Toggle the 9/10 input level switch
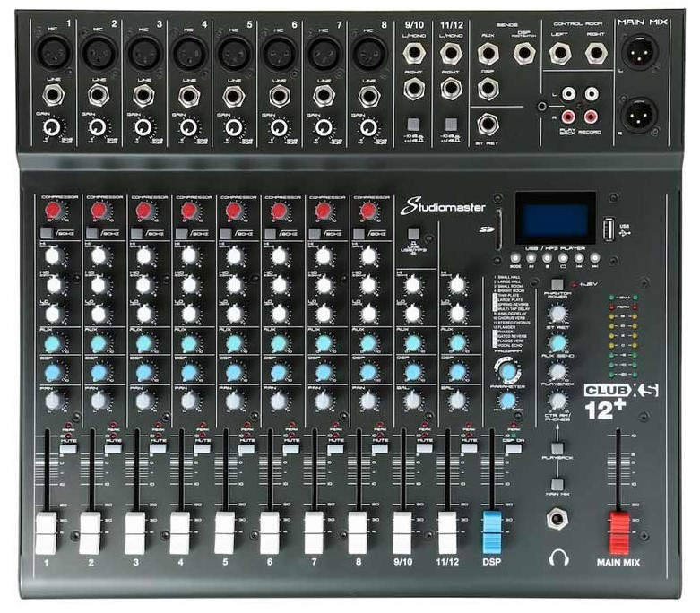The width and height of the screenshot is (700, 613). pos(414,124)
